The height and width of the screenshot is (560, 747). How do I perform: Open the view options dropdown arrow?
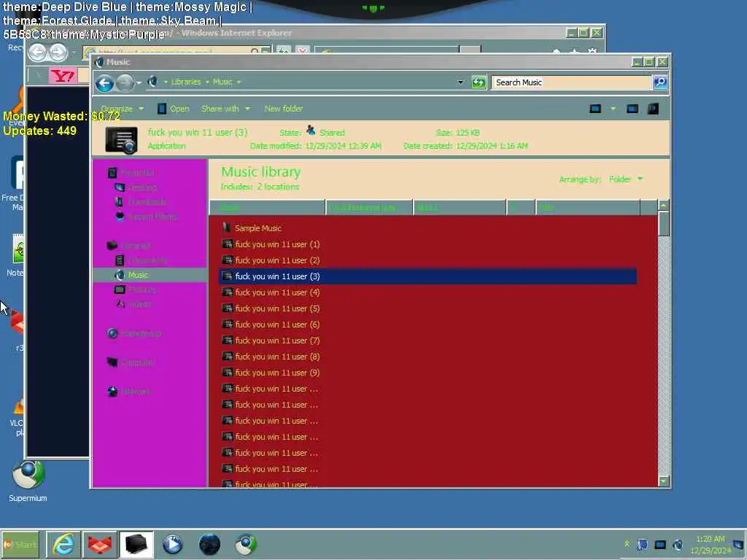point(613,109)
